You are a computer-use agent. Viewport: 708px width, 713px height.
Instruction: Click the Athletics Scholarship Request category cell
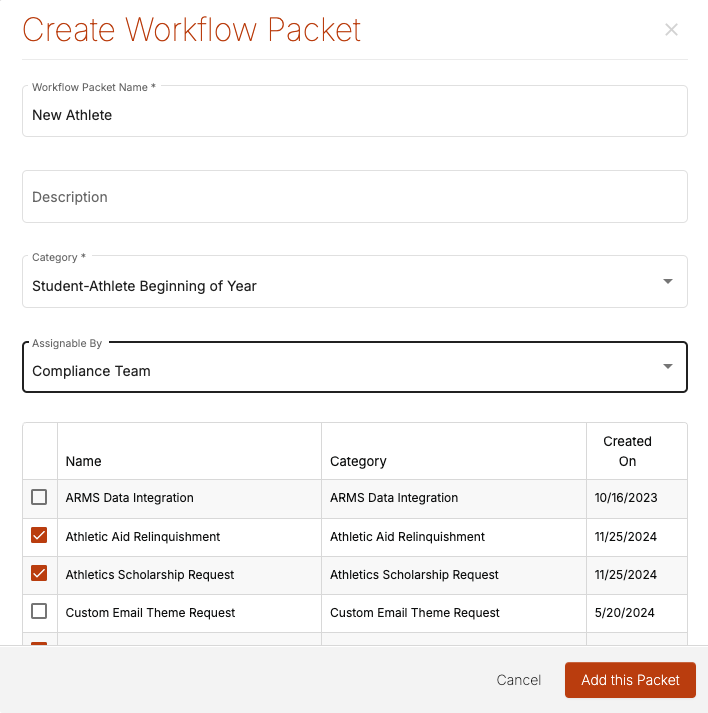point(454,575)
